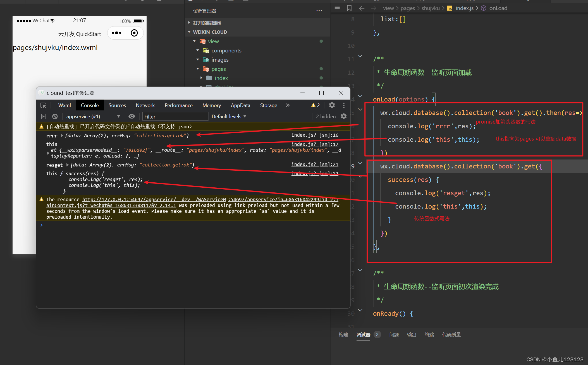The image size is (588, 365).
Task: Open simulator capsule three-dots menu
Action: coord(116,33)
